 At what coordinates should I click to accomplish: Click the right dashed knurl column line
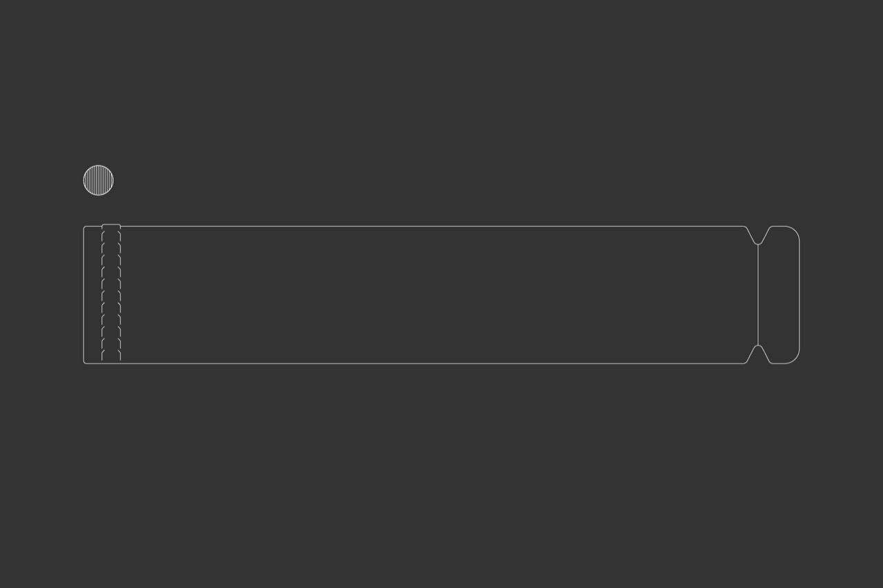coord(120,294)
